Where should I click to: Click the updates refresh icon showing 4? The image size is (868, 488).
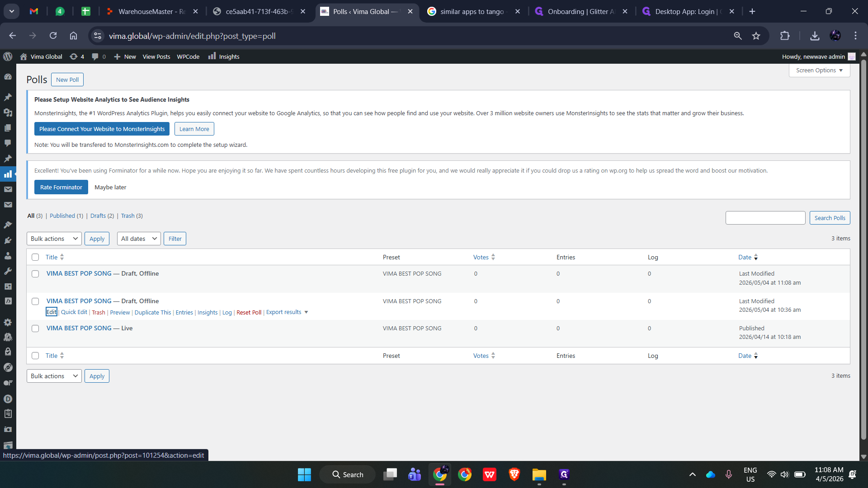tap(73, 56)
